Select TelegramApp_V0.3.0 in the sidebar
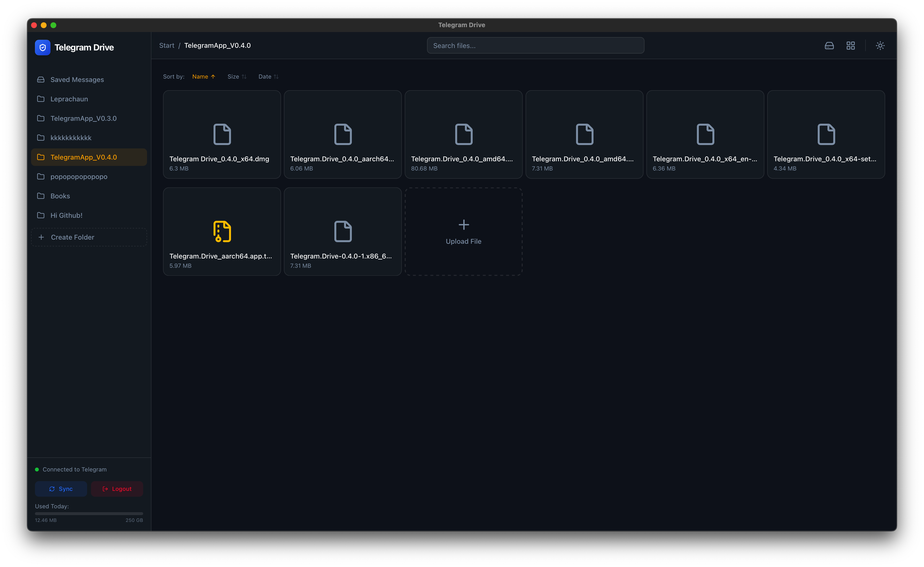Viewport: 924px width, 567px height. coord(83,118)
